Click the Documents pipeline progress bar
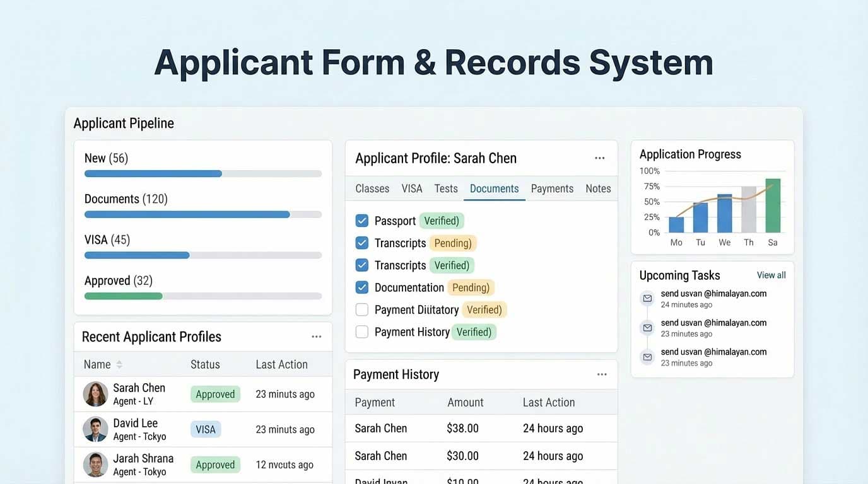 [187, 215]
